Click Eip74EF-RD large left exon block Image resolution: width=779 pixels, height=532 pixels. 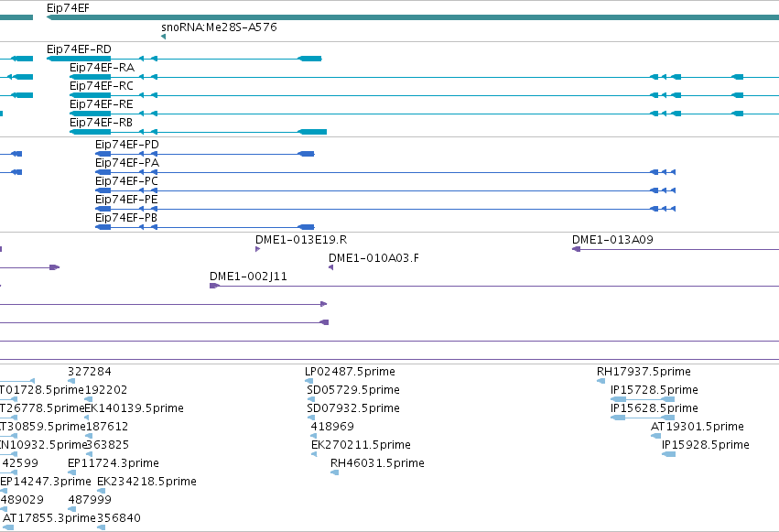[x=79, y=59]
